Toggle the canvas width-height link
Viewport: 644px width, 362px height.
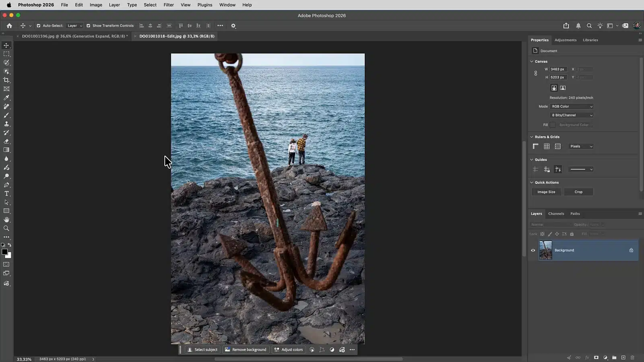(536, 73)
